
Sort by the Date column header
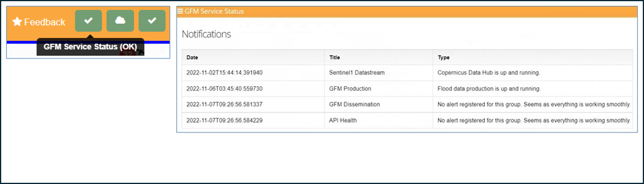click(192, 57)
